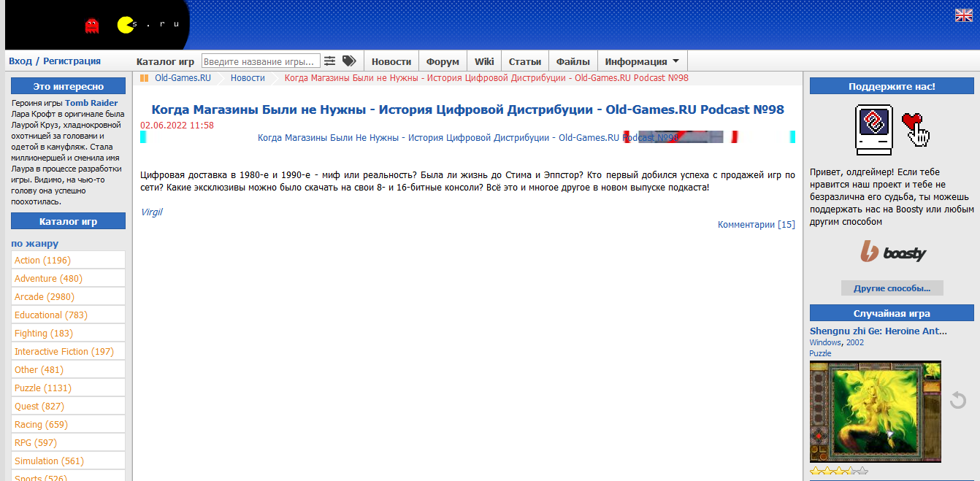Click the heart with hand cursor icon

916,129
